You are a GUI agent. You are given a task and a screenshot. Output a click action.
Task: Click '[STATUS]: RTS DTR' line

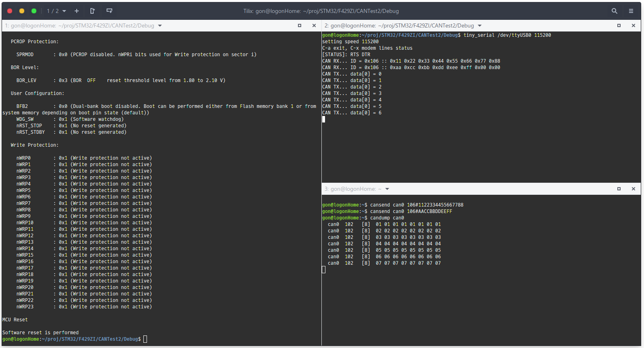(x=346, y=55)
